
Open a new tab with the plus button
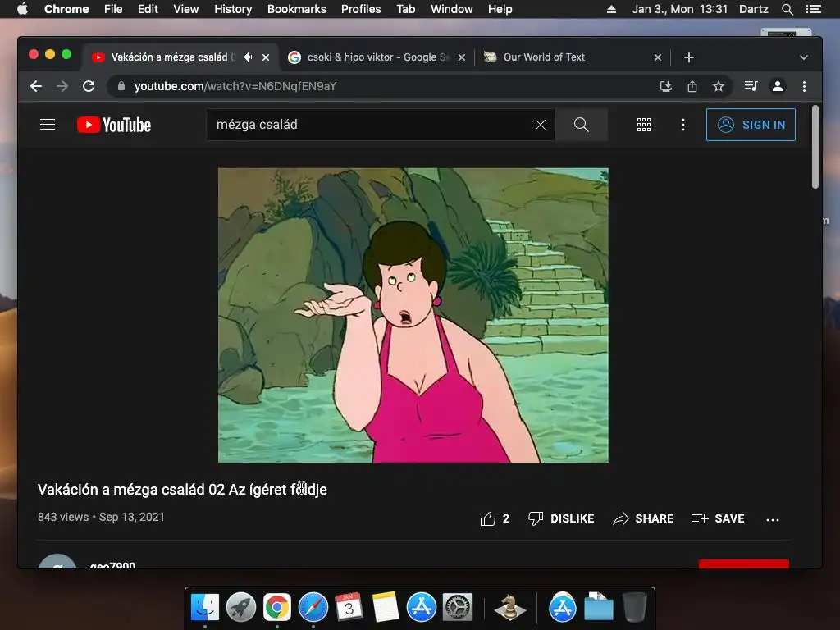(x=689, y=57)
